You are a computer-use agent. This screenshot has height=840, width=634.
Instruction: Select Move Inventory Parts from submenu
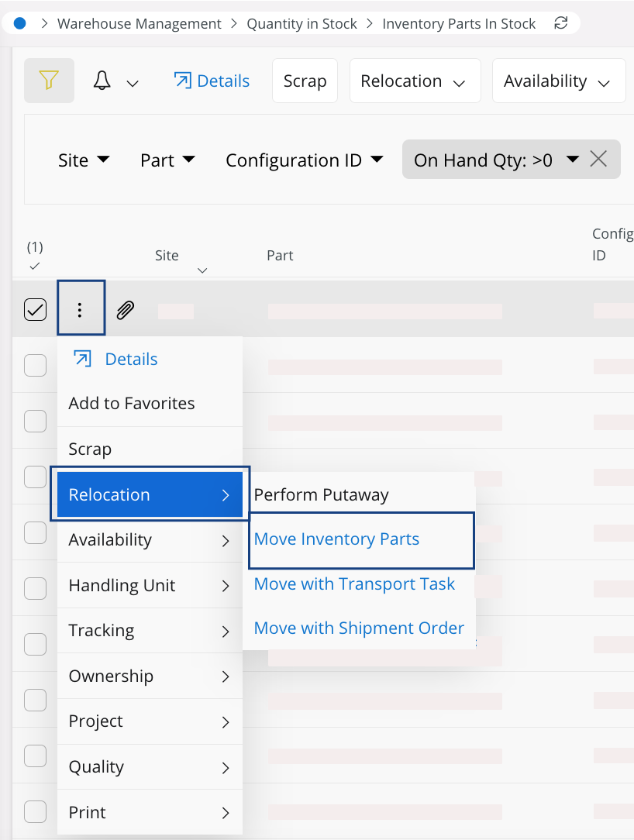coord(336,539)
